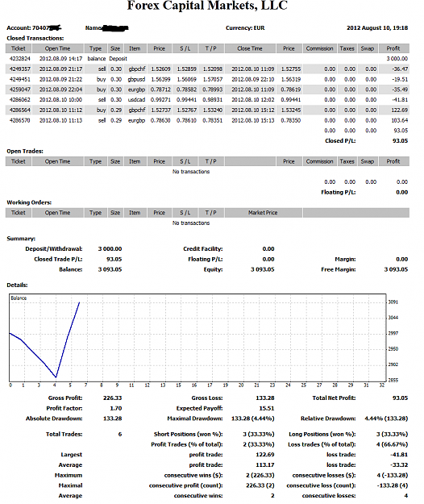Click the consecutive loss (count) label
Screen dimensions: 424x504
click(x=321, y=485)
